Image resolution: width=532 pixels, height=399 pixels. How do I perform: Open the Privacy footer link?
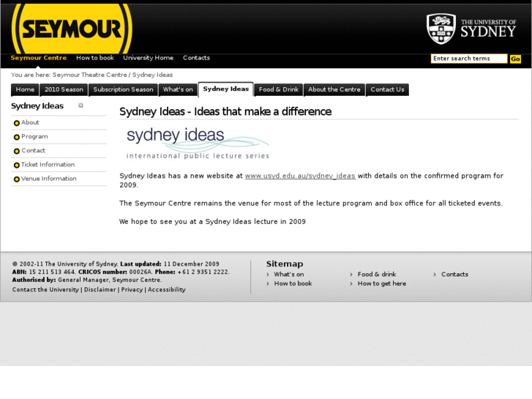132,290
